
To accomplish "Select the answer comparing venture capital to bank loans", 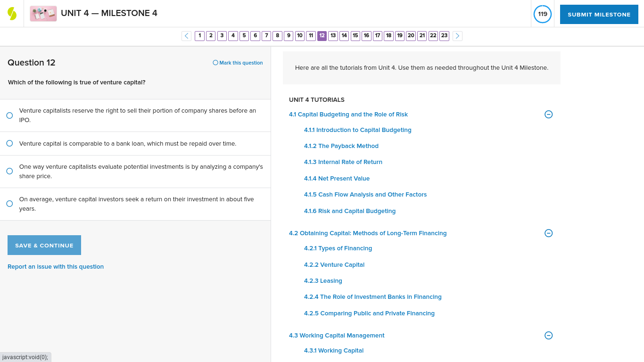I will [x=9, y=143].
